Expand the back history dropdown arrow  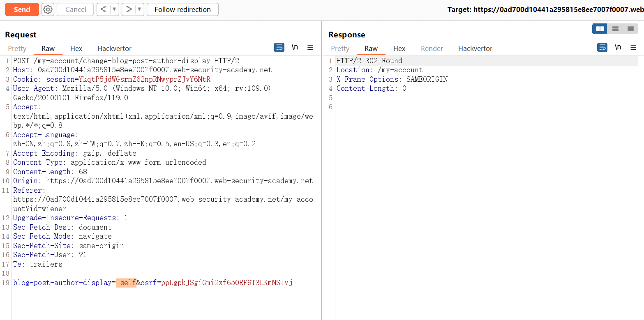pyautogui.click(x=115, y=9)
